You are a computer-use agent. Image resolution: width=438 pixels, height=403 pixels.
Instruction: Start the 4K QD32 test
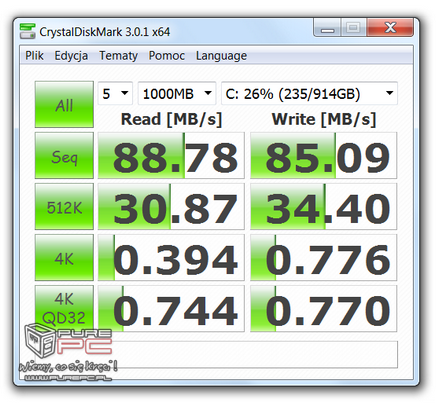click(64, 308)
